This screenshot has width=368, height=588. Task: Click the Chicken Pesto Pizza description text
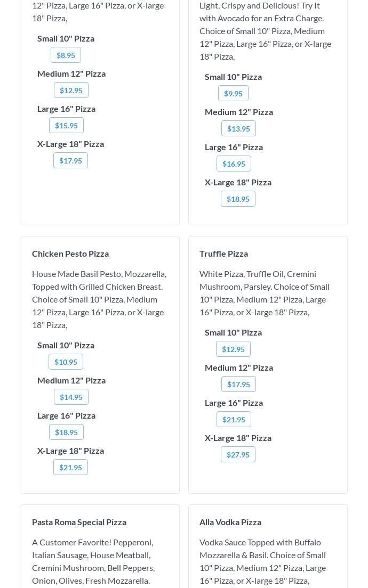point(99,299)
